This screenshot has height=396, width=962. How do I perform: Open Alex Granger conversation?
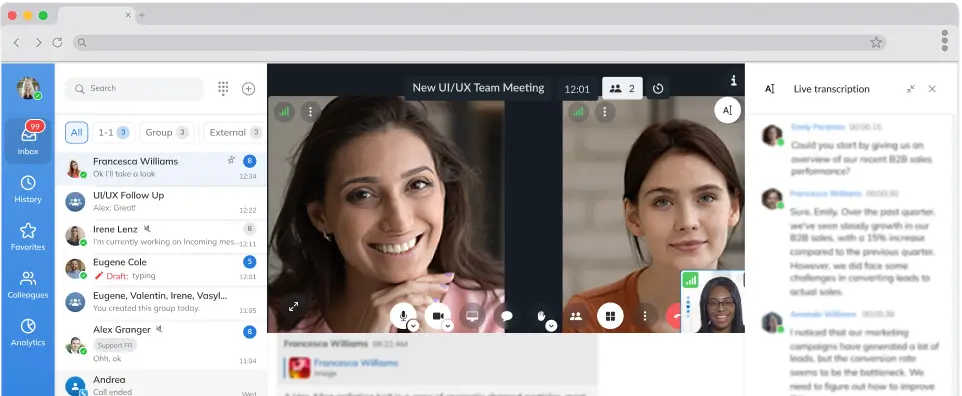click(161, 344)
